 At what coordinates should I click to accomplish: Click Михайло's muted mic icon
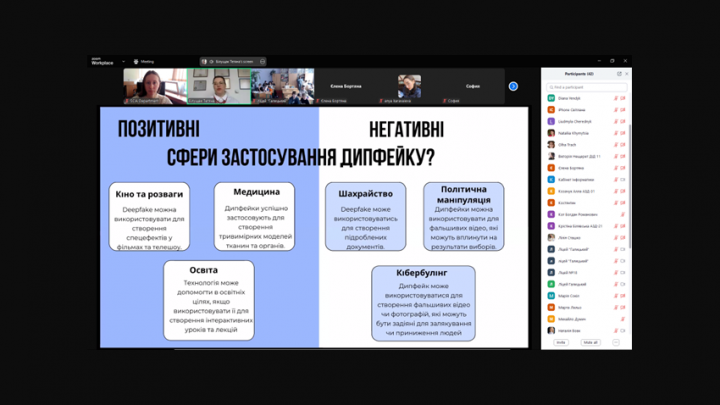click(x=623, y=319)
